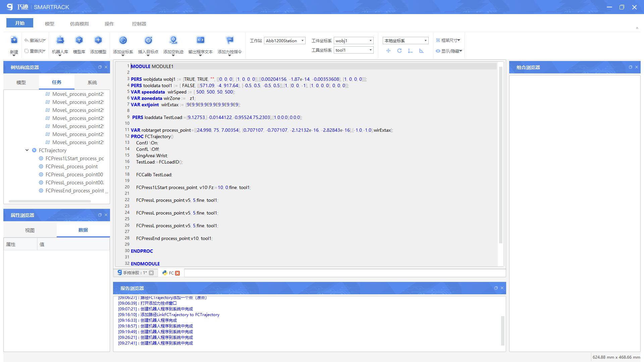Screen dimensions: 644x362
Task: Select the 数据 tab in property browser
Action: (83, 230)
